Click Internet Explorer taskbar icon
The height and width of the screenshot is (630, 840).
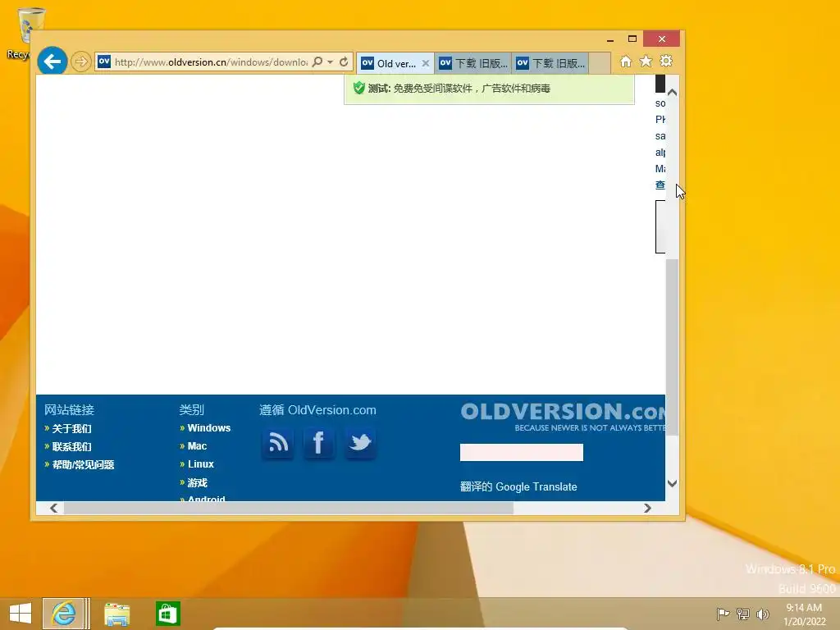click(64, 614)
